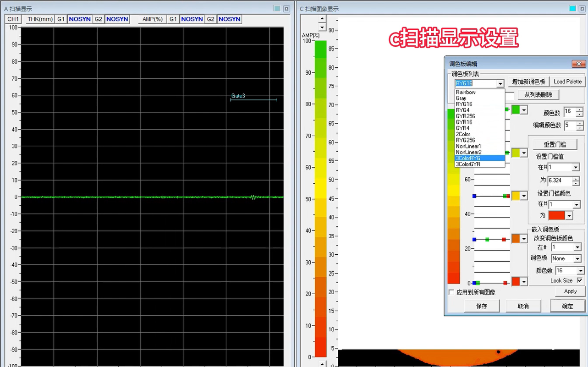Click the 重置门槛 button

tap(555, 144)
